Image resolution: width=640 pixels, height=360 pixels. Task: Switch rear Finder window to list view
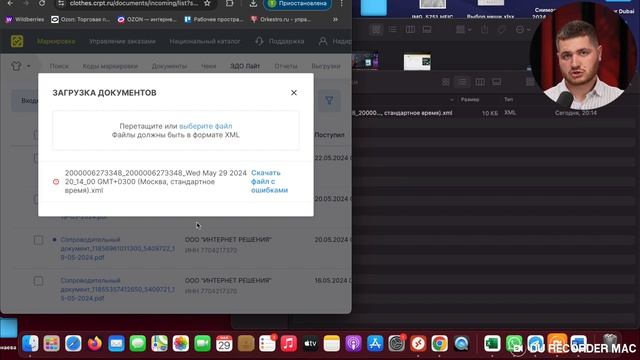[x=392, y=29]
